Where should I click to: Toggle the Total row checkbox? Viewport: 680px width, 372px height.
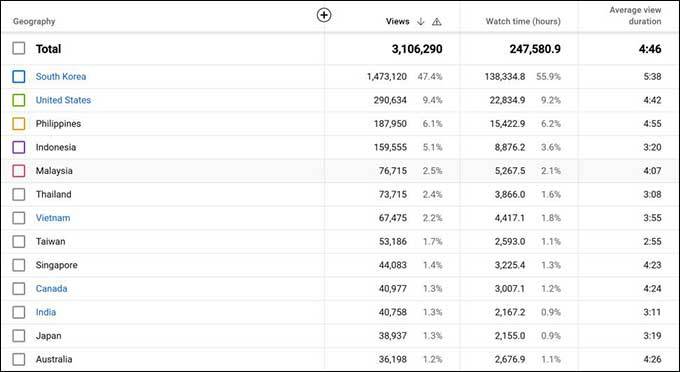click(19, 48)
